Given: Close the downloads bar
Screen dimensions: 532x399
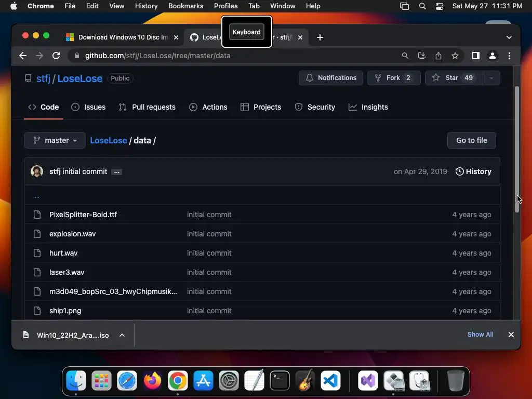Looking at the screenshot, I should pos(511,335).
